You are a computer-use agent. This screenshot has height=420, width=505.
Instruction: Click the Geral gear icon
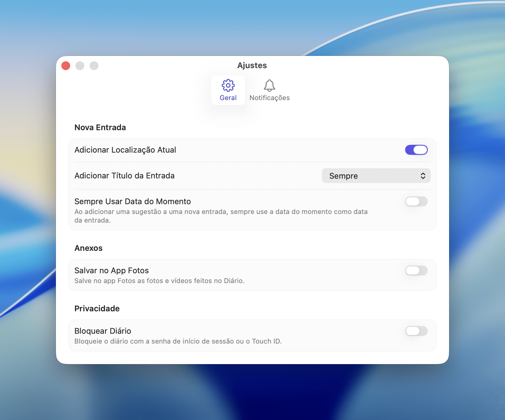click(228, 85)
